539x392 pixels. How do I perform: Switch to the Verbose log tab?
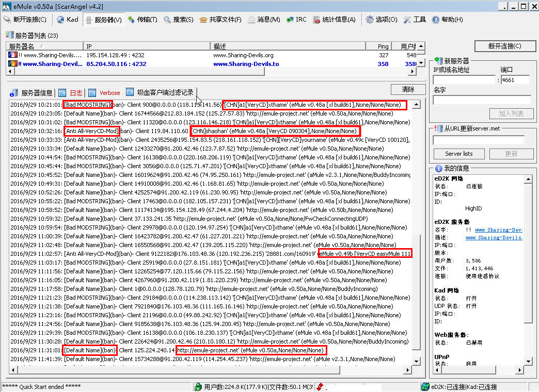104,93
